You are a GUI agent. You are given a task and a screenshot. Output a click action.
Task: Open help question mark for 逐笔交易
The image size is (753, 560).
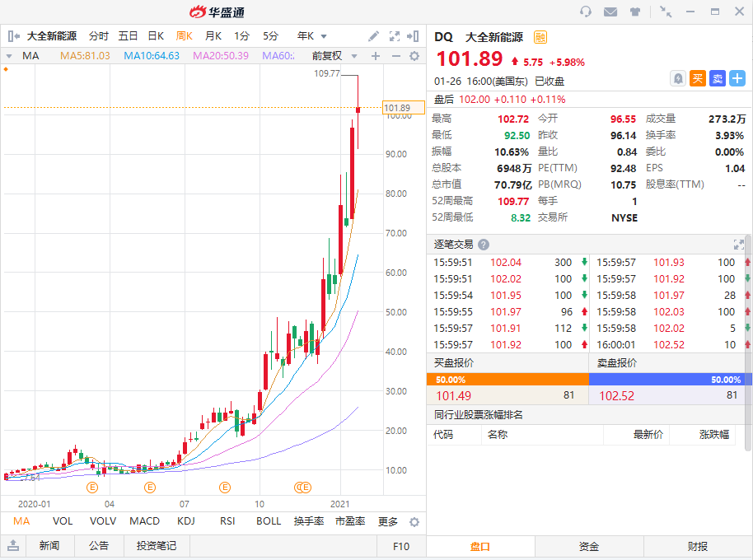pyautogui.click(x=484, y=245)
